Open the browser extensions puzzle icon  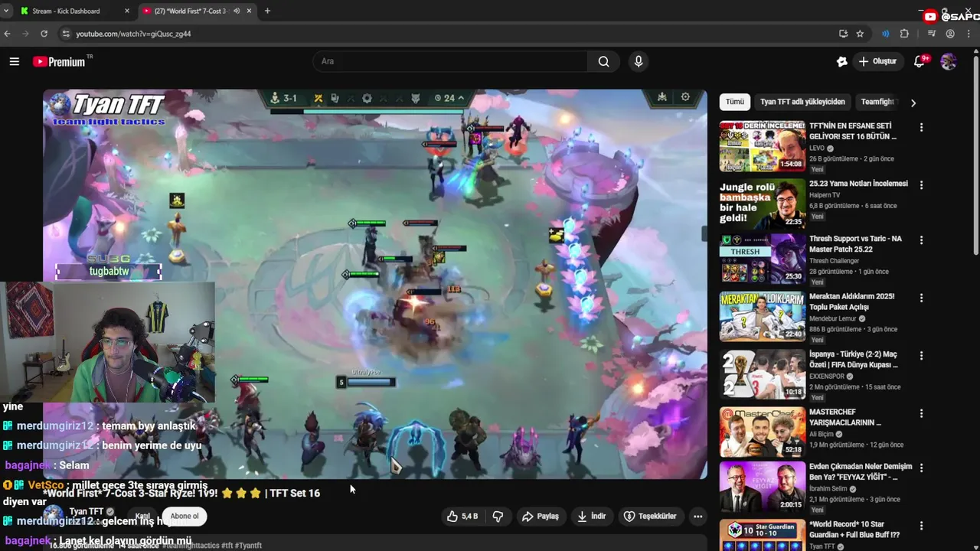point(904,34)
